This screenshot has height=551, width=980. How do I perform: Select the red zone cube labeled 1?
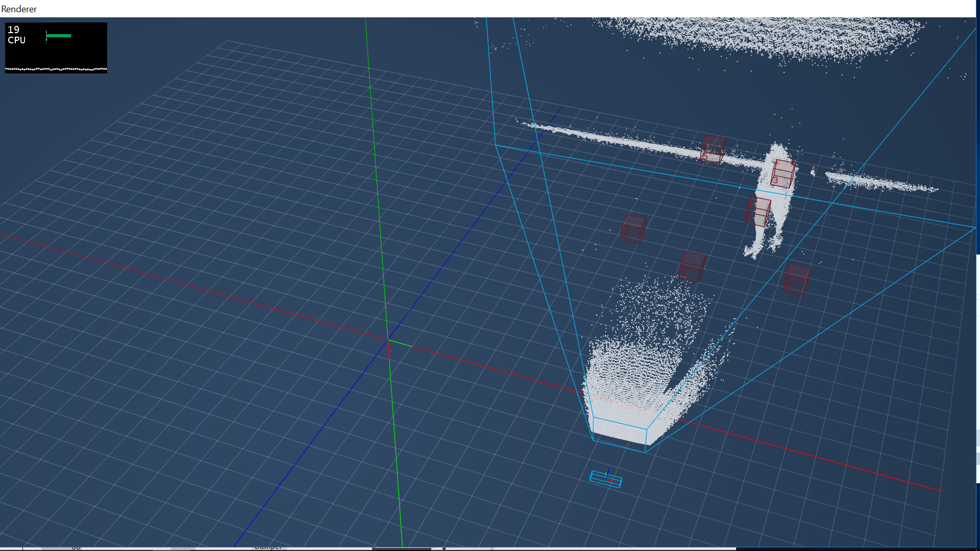click(633, 229)
